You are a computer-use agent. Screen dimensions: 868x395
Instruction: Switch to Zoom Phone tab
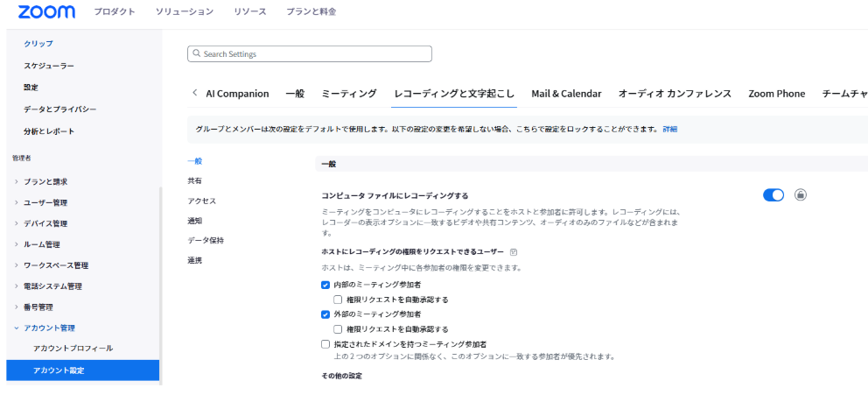[x=777, y=94]
